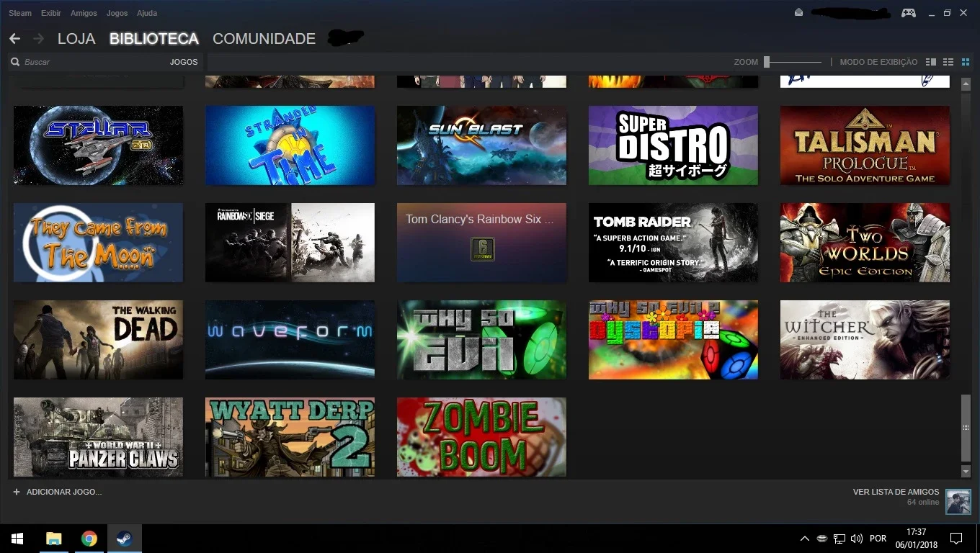
Task: Click the library scrollbar thumb
Action: pos(966,428)
